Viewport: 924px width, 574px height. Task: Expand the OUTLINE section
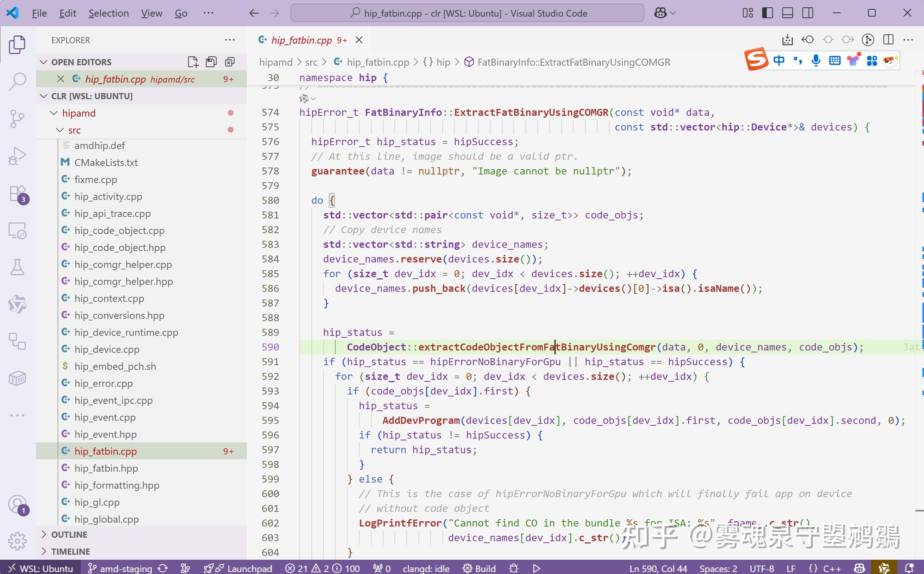(70, 535)
